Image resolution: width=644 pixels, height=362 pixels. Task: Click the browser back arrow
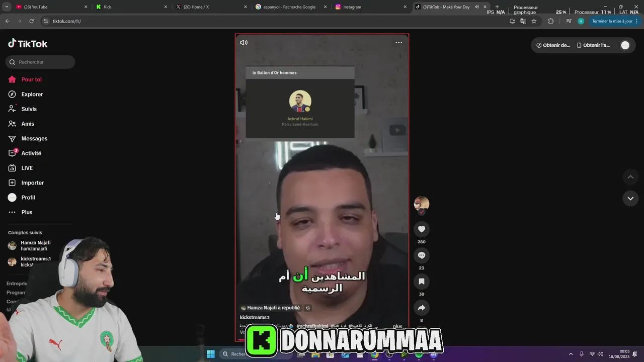click(7, 21)
